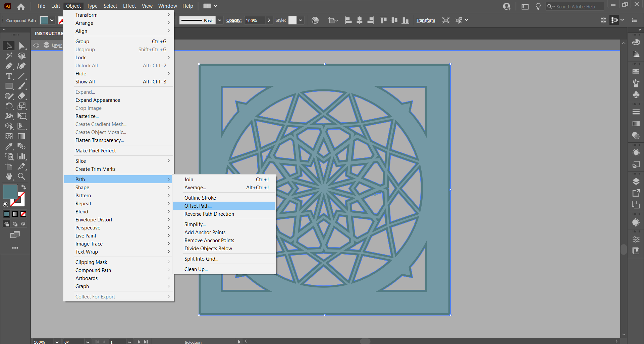Image resolution: width=644 pixels, height=344 pixels.
Task: Activate the Direct Selection tool
Action: click(21, 46)
